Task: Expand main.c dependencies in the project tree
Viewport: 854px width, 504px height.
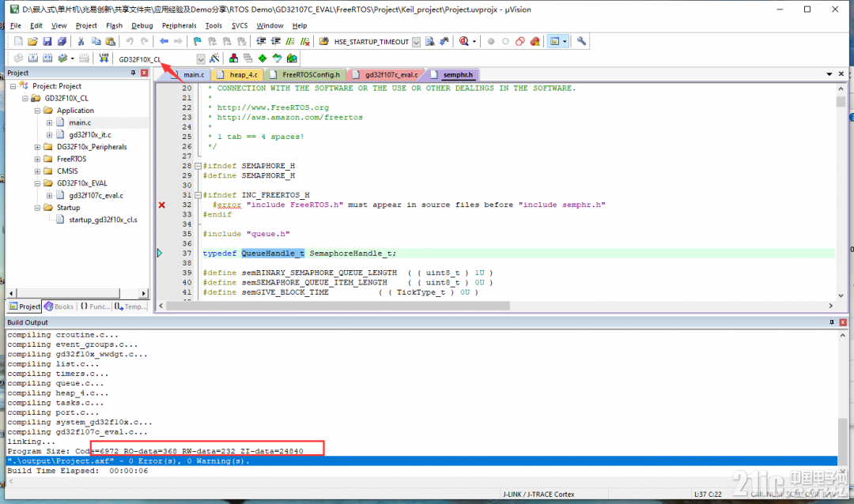Action: [x=49, y=122]
